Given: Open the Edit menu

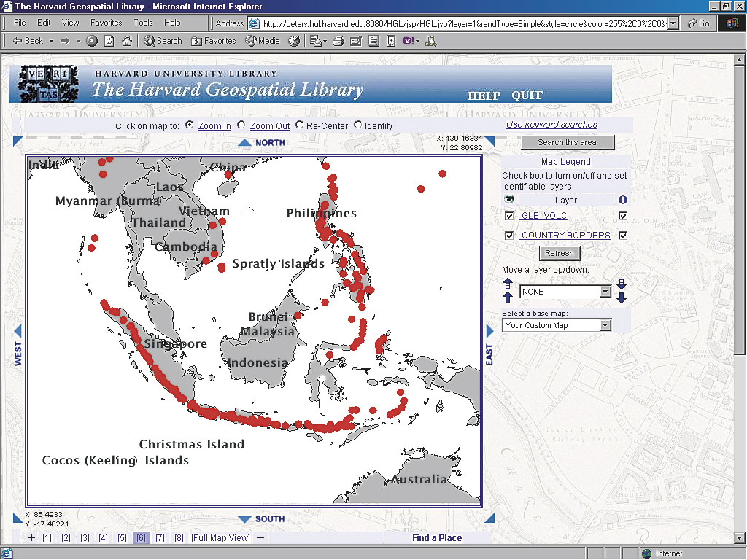Looking at the screenshot, I should tap(44, 23).
